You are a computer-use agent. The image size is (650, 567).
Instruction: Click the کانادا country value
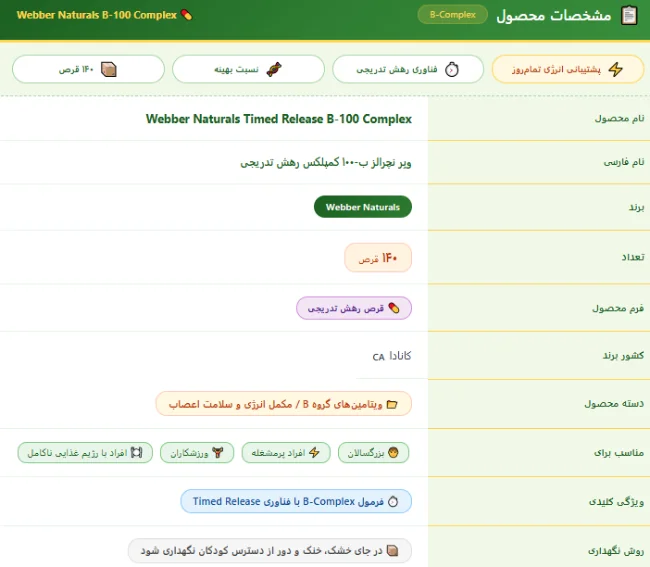pyautogui.click(x=400, y=356)
